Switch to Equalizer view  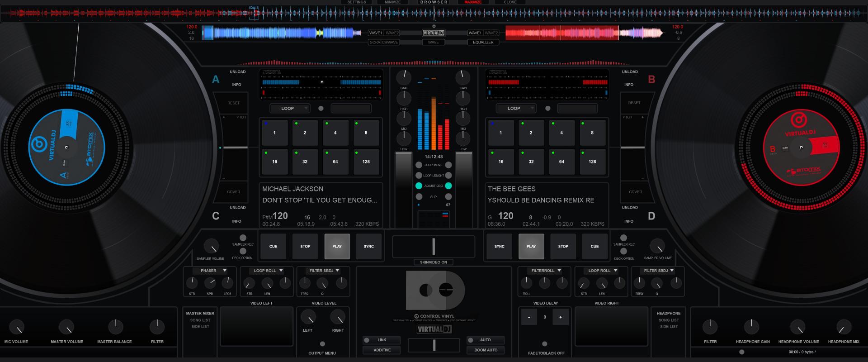click(483, 42)
